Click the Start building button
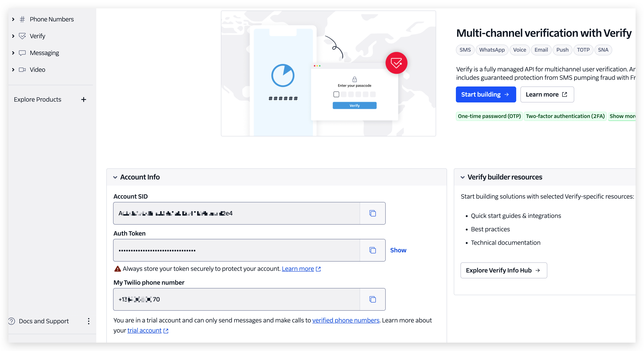 click(x=486, y=94)
